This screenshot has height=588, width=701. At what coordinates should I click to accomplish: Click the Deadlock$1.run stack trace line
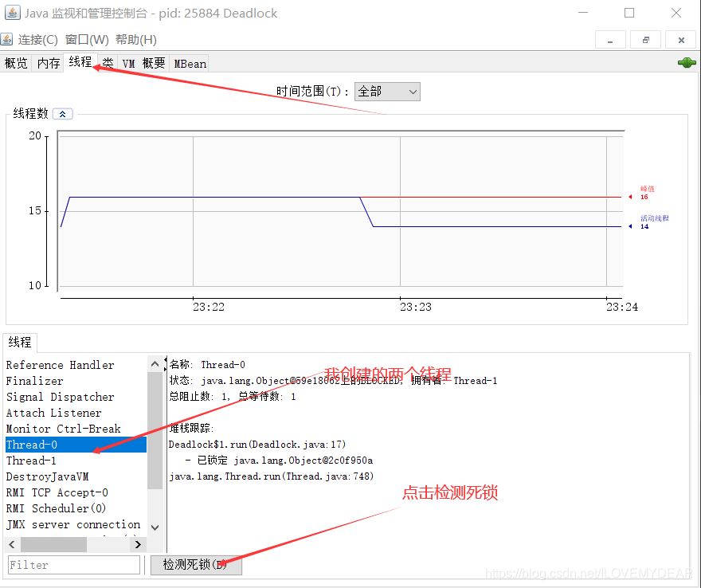[x=257, y=445]
